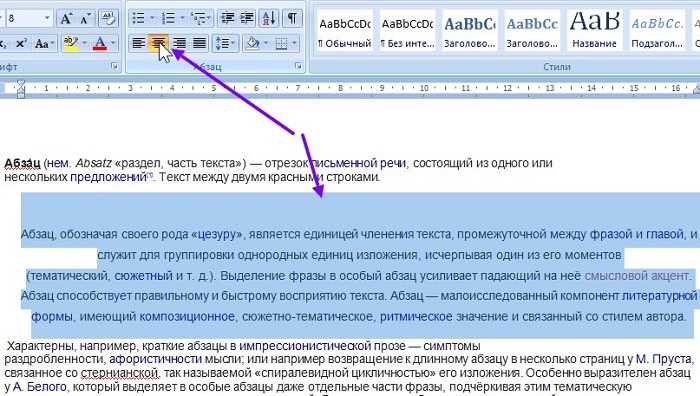
Task: Follow the импрессионистической link
Action: click(305, 346)
